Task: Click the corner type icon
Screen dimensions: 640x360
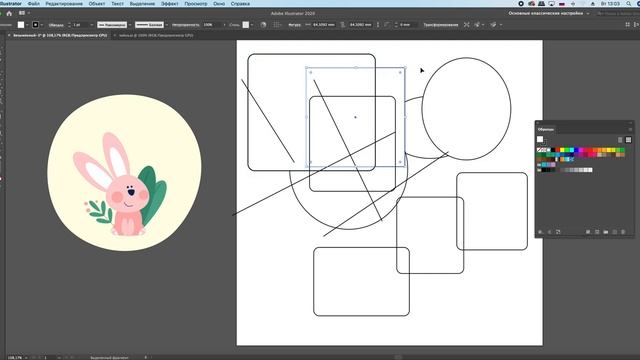Action: click(x=387, y=25)
